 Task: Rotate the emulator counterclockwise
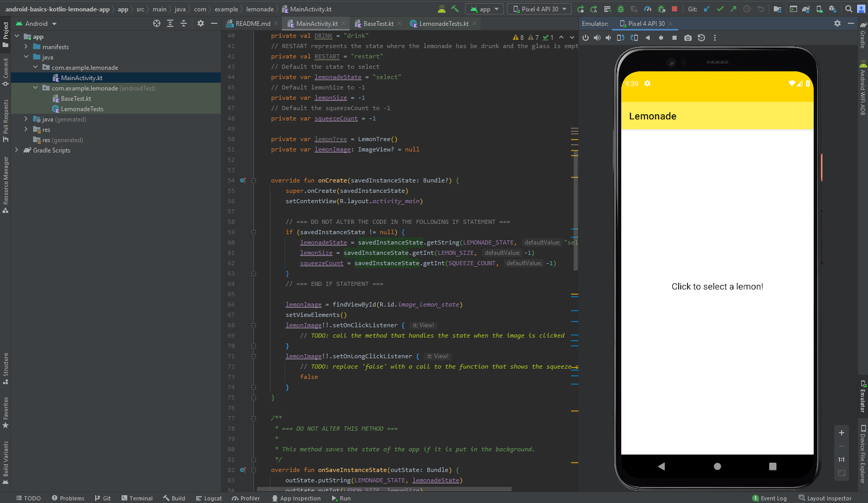(x=620, y=37)
